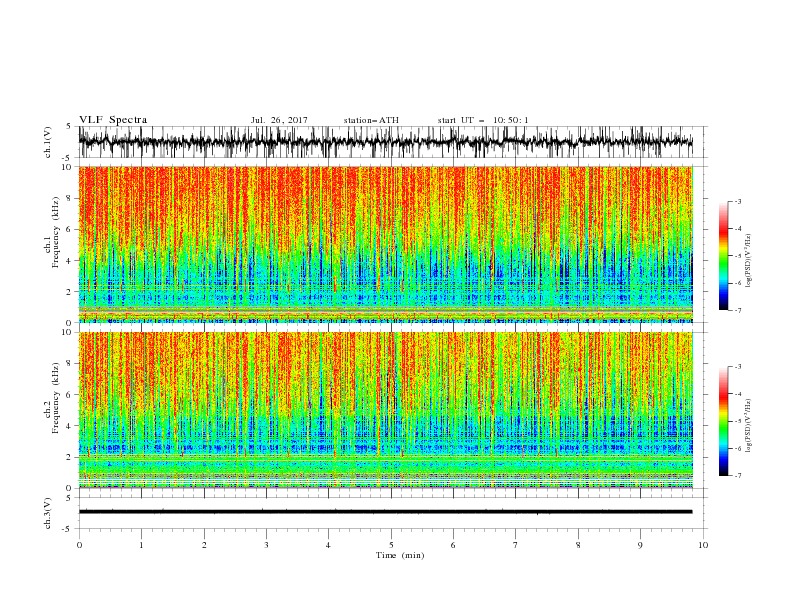The height and width of the screenshot is (612, 792).
Task: Click time axis tick label '7'
Action: tap(516, 545)
